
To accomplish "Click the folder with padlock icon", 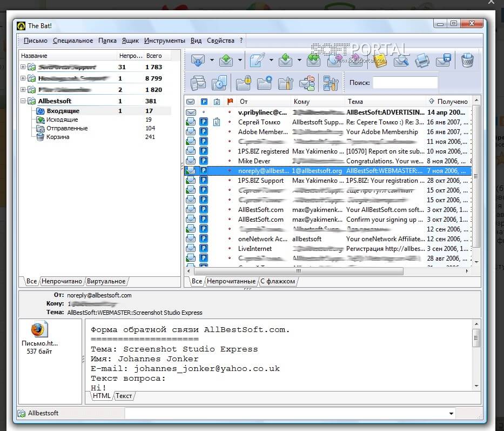I will 243,83.
